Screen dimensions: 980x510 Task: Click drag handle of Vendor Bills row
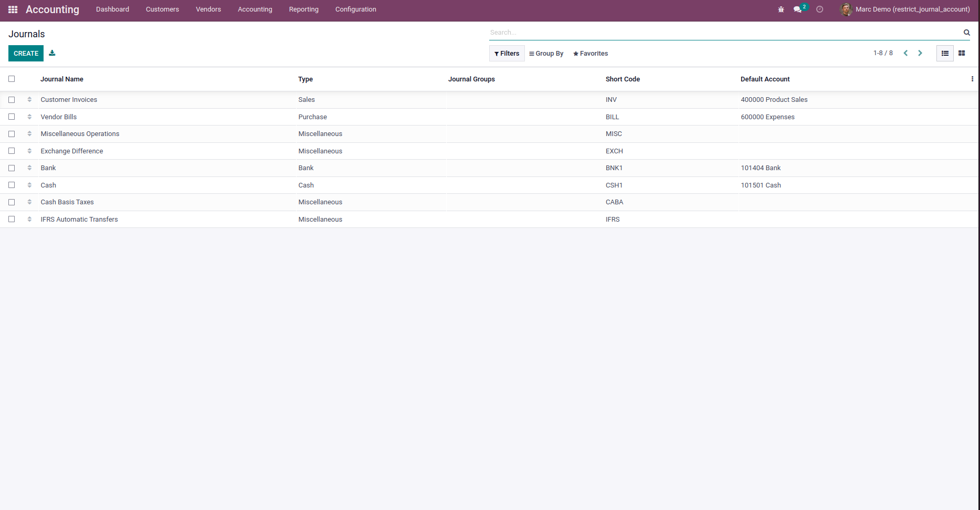click(x=29, y=117)
